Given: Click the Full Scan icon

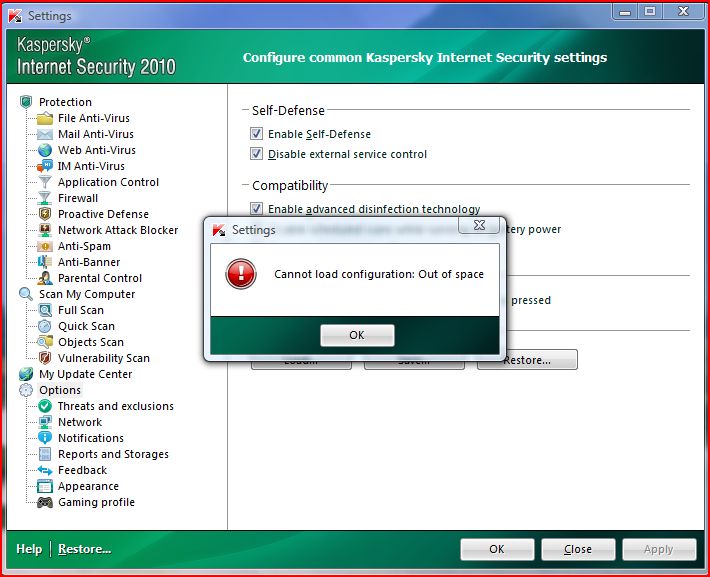Looking at the screenshot, I should [45, 310].
